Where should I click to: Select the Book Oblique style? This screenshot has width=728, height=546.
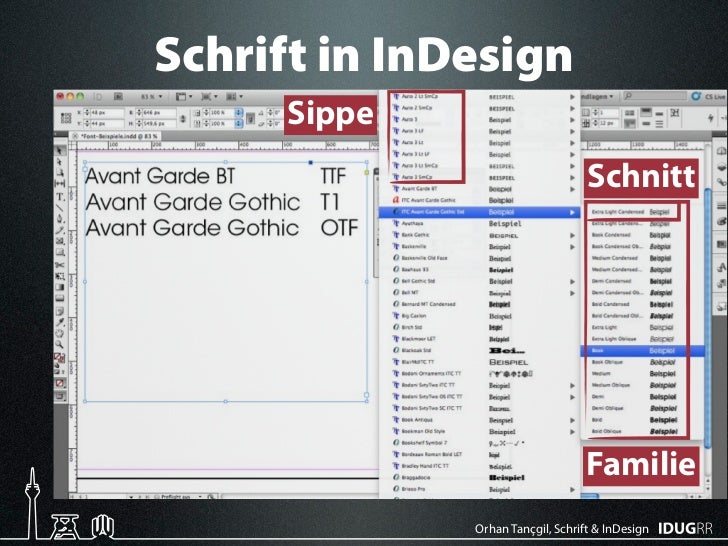pos(643,362)
